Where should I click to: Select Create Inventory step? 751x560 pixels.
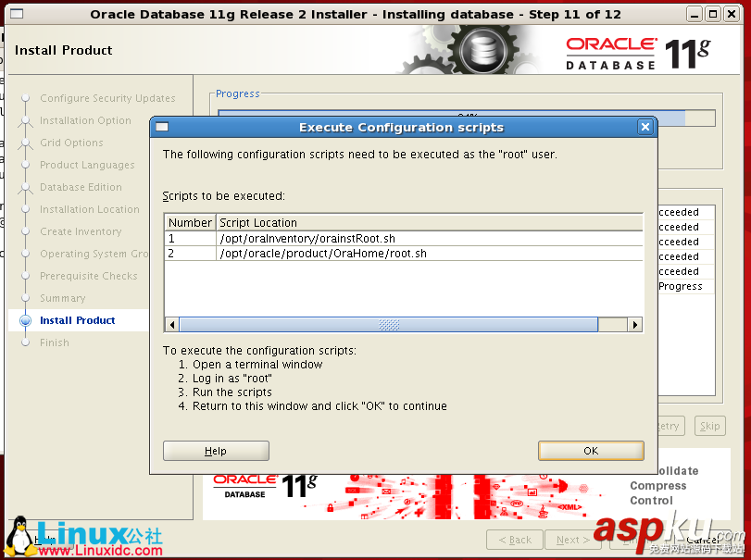pos(81,231)
